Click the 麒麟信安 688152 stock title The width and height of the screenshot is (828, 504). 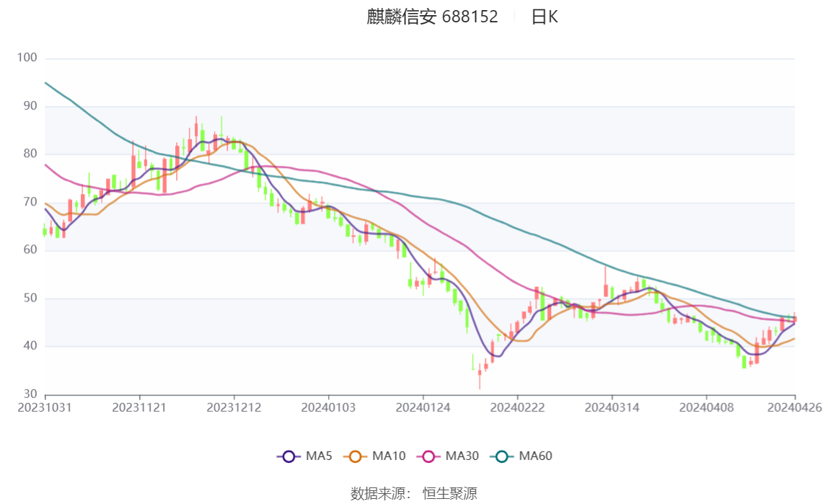[x=432, y=17]
